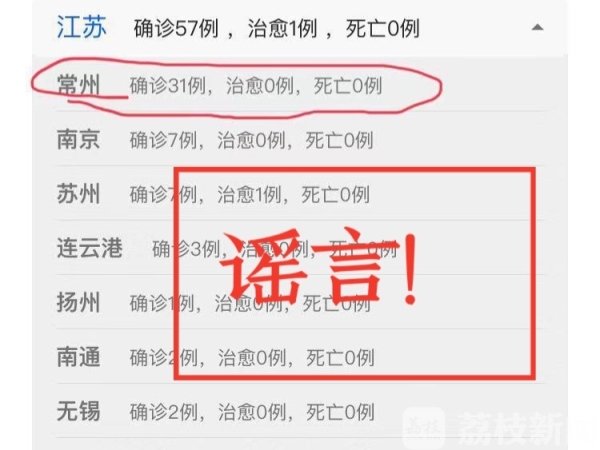Click 扬州's 死亡0例 text
The image size is (600, 450).
point(336,303)
